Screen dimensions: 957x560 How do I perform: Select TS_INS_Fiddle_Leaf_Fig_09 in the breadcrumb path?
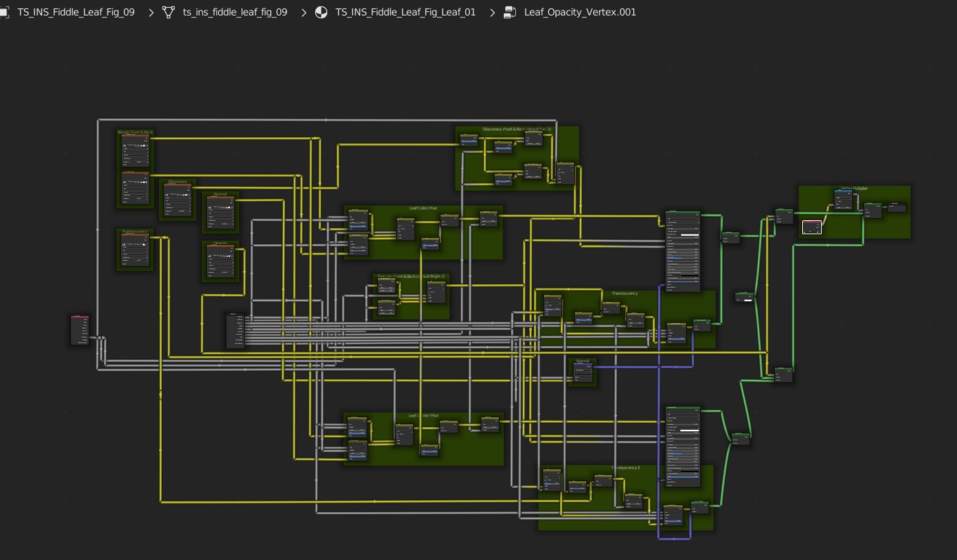coord(76,12)
